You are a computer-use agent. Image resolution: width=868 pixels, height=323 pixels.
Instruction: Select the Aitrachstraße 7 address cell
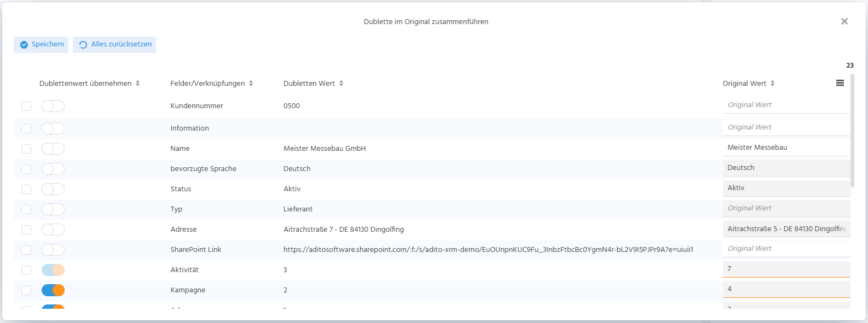(x=344, y=230)
